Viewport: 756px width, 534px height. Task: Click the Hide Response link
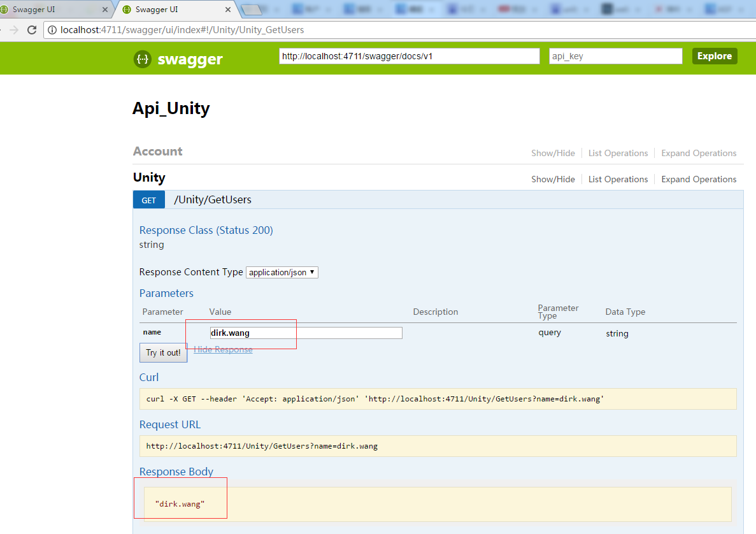(x=223, y=349)
